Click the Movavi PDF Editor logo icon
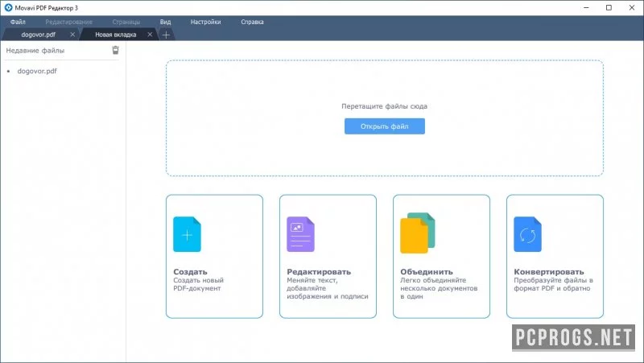The image size is (644, 363). pos(8,7)
